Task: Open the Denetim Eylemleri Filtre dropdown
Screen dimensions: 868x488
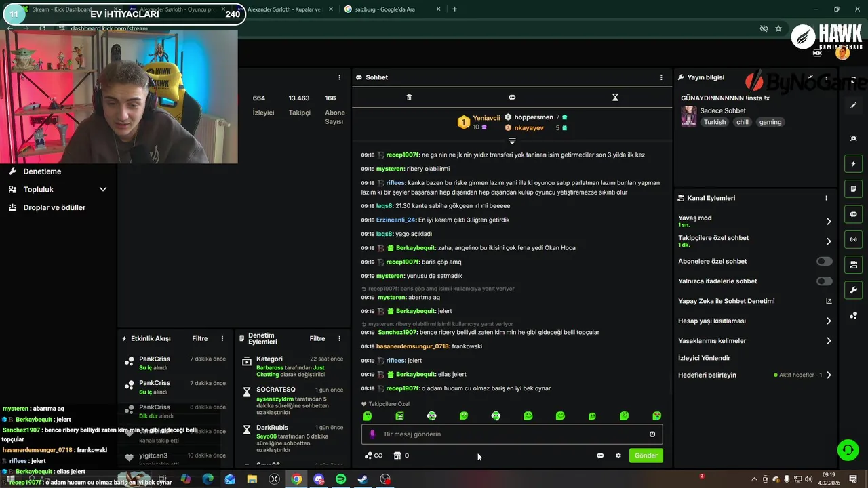Action: [317, 338]
